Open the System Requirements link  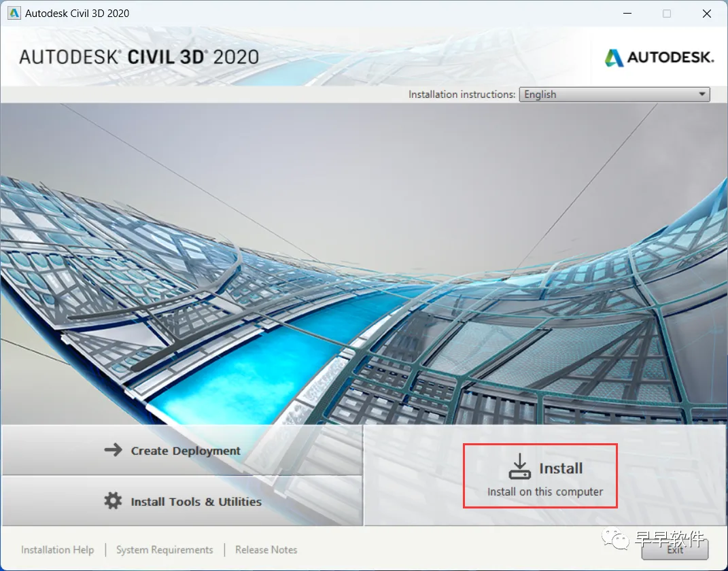pyautogui.click(x=164, y=550)
